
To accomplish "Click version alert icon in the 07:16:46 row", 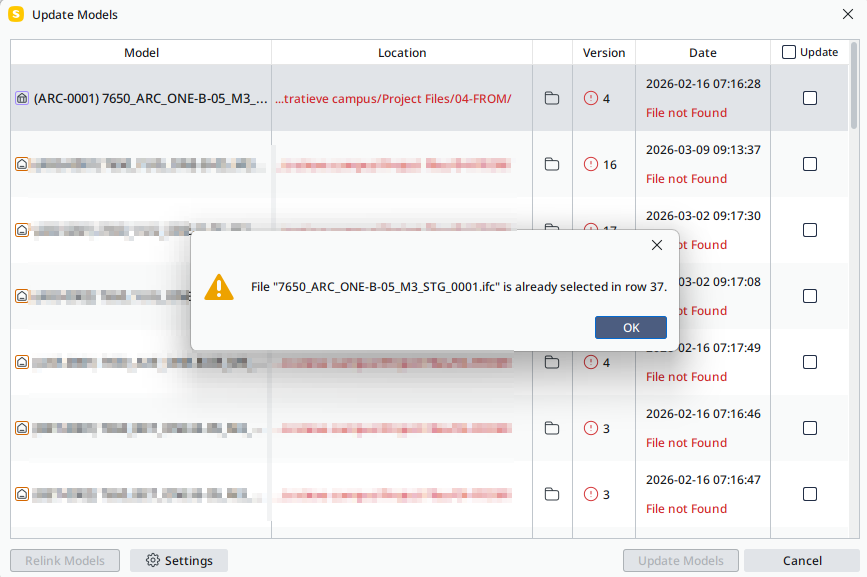I will tap(591, 428).
